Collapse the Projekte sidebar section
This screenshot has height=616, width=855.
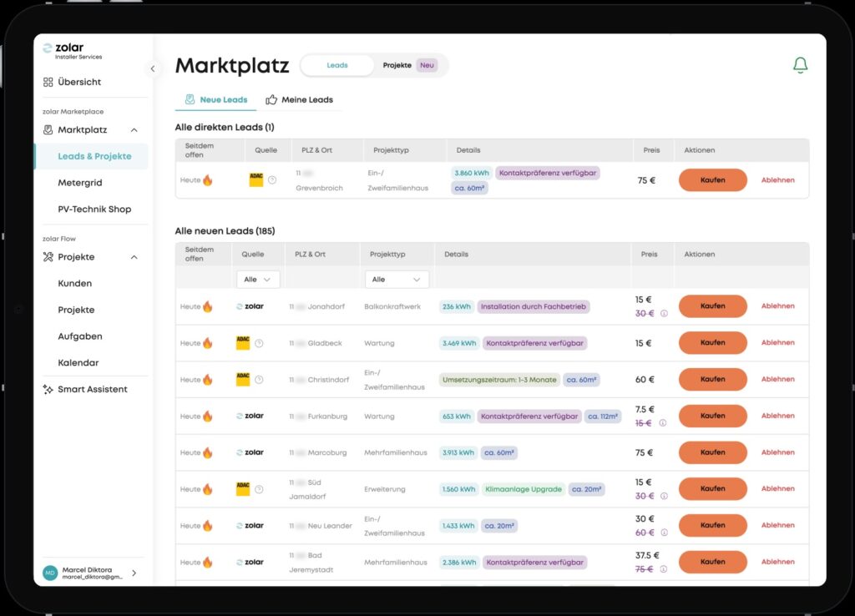tap(134, 257)
